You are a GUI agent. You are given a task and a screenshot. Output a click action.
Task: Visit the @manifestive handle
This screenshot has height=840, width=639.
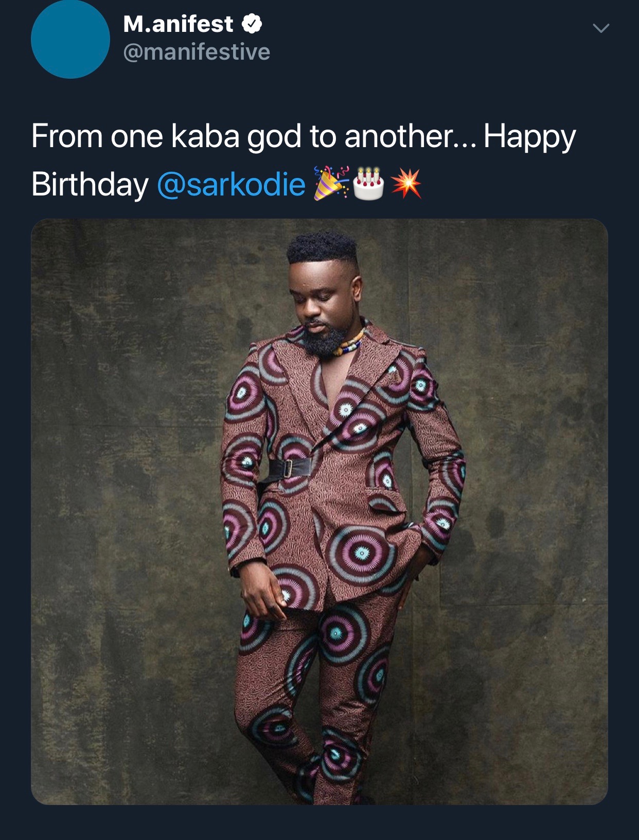(x=197, y=52)
